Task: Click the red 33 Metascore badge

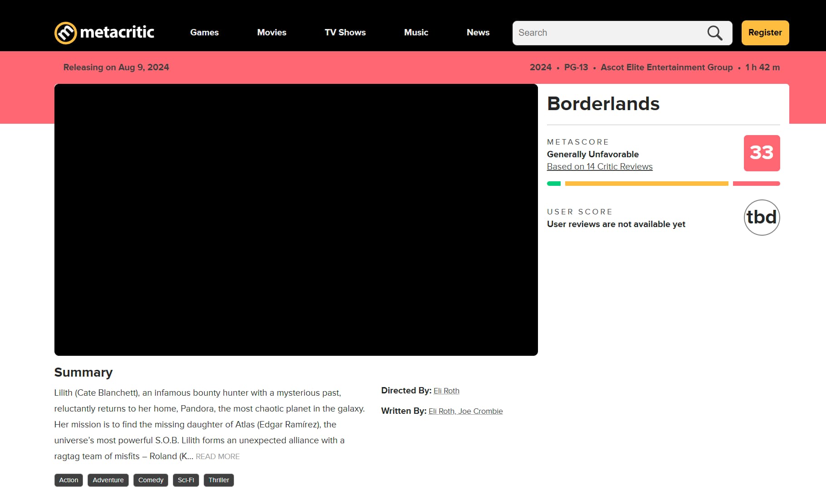Action: coord(762,153)
